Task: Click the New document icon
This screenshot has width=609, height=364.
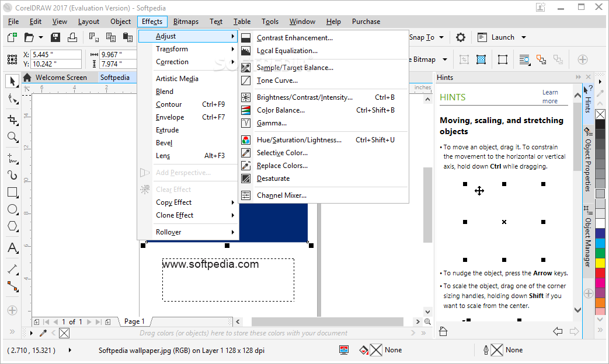Action: (12, 37)
